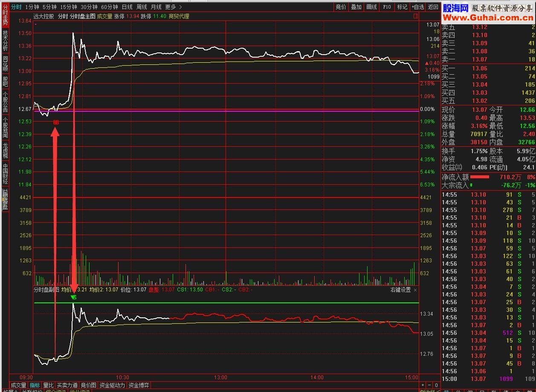Image resolution: width=536 pixels, height=392 pixels.
Task: Switch to 月线 monthly chart
Action: pos(156,7)
